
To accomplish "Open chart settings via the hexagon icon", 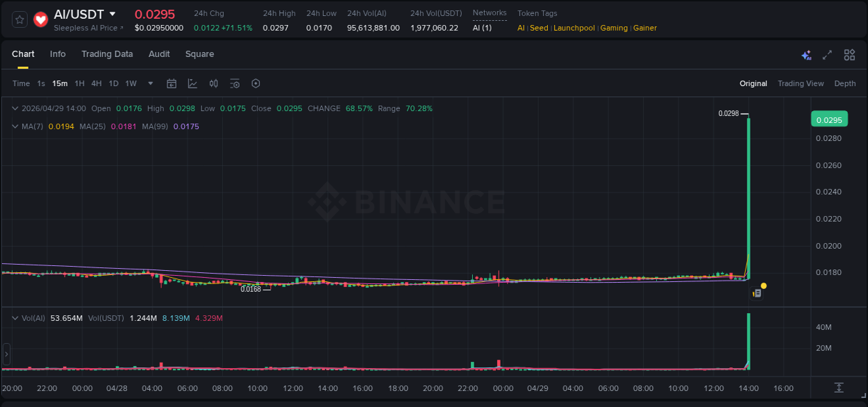I will pos(256,83).
